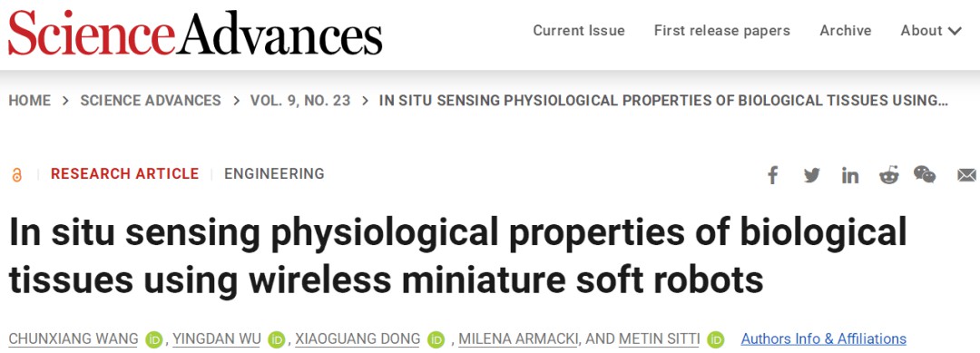The height and width of the screenshot is (353, 980).
Task: Navigate to Vol. 9, No. 23 breadcrumb
Action: click(300, 101)
